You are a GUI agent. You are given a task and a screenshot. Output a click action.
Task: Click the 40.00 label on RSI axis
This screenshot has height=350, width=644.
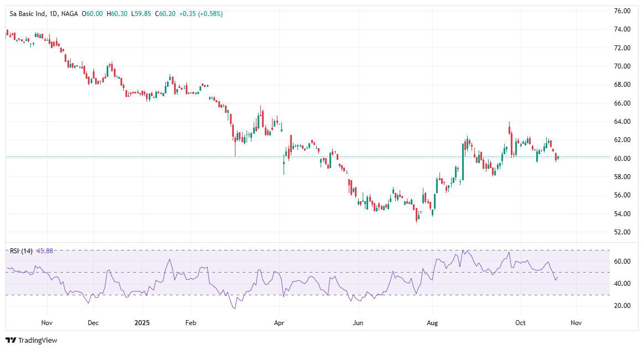click(622, 284)
